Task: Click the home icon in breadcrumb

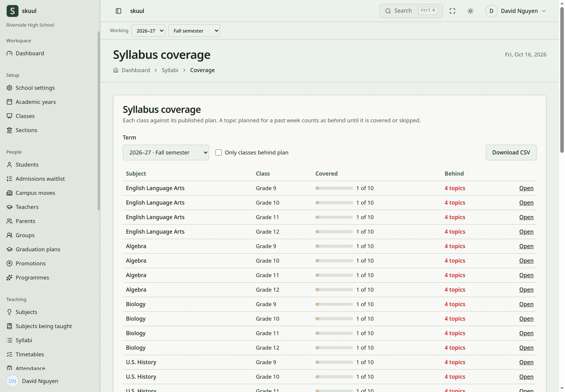Action: pyautogui.click(x=116, y=70)
